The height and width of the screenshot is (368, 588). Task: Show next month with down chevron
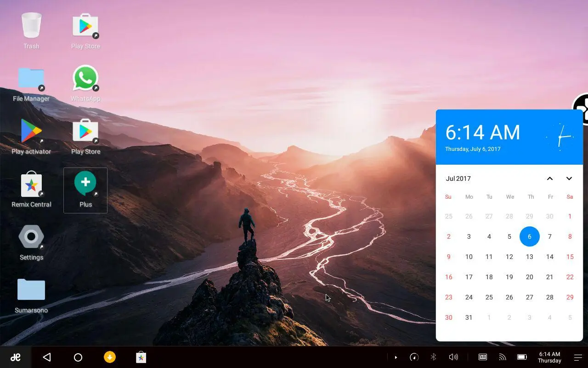tap(569, 178)
